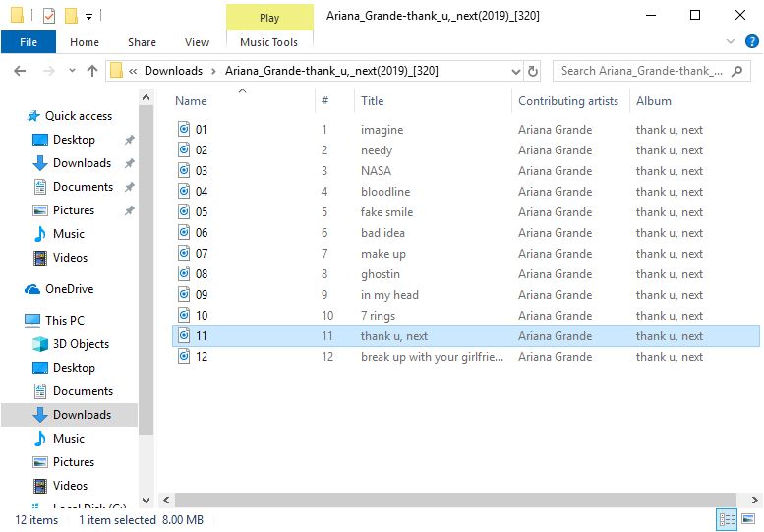Click the audio file icon for track 01
This screenshot has width=764, height=532.
pos(184,130)
